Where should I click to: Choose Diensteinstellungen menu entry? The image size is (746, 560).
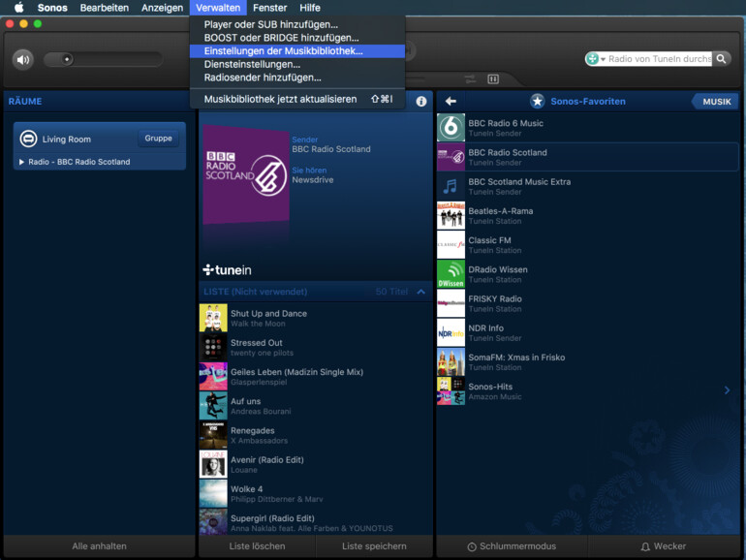point(297,64)
